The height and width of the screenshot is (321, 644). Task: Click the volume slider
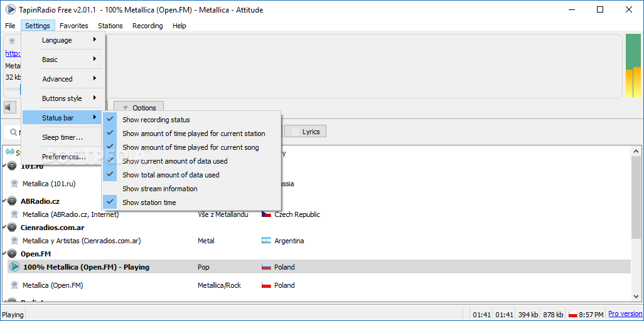coord(14,88)
